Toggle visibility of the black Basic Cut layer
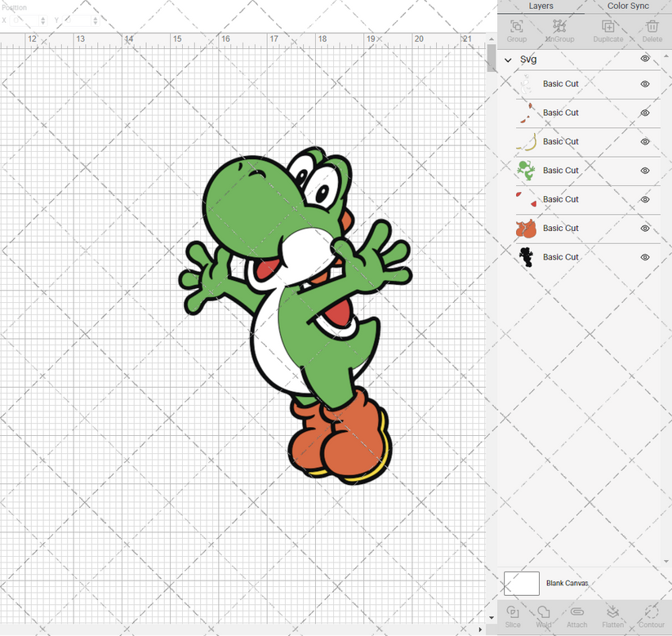This screenshot has width=672, height=636. (644, 256)
